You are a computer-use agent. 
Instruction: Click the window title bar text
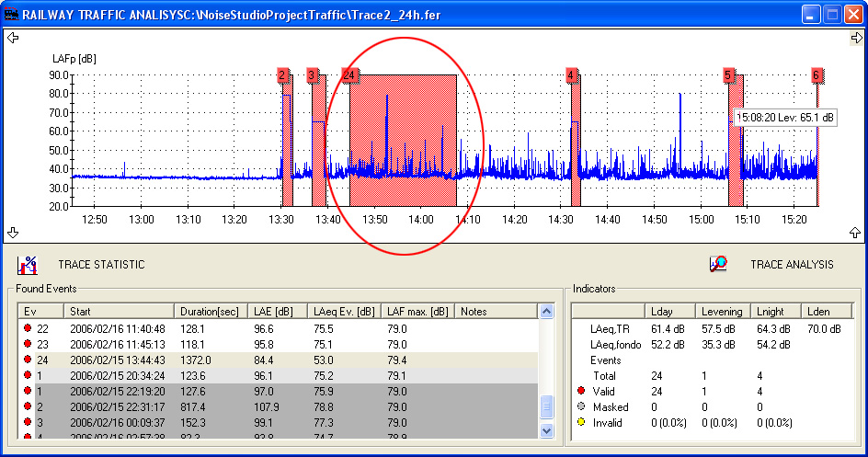232,15
